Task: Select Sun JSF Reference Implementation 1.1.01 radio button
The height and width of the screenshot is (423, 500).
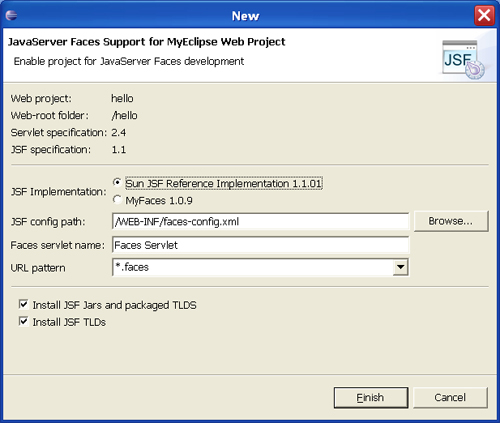Action: [117, 182]
